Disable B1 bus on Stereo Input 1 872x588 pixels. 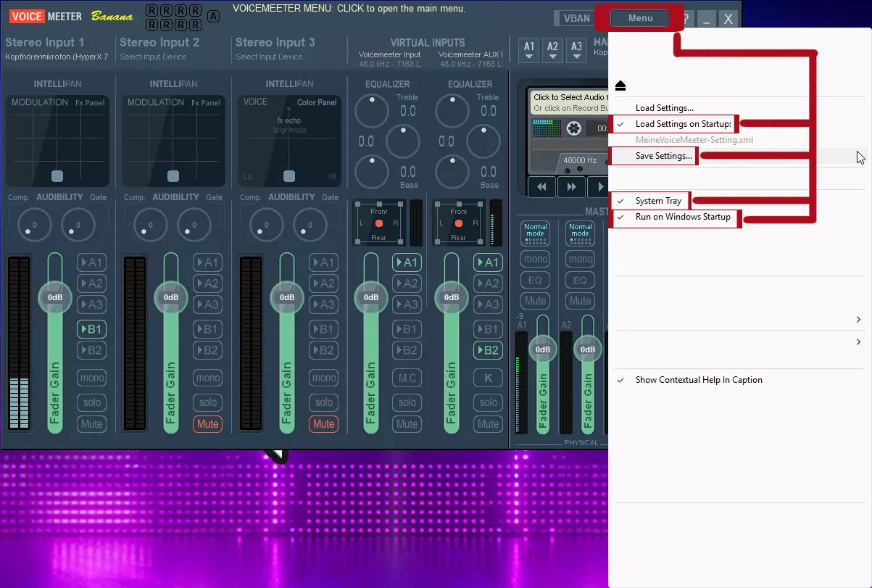pos(92,329)
